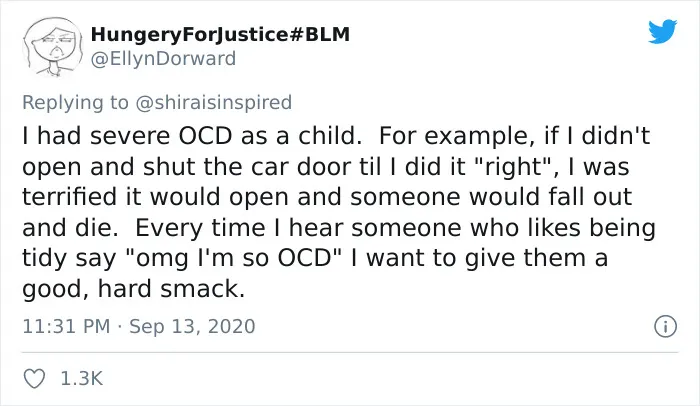The width and height of the screenshot is (700, 406).
Task: Click the blue Twitter bird logo
Action: [x=662, y=31]
